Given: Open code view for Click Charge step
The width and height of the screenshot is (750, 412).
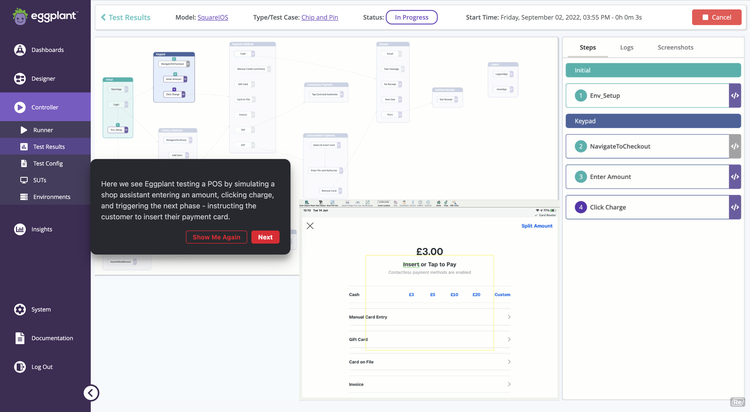Looking at the screenshot, I should (x=735, y=207).
